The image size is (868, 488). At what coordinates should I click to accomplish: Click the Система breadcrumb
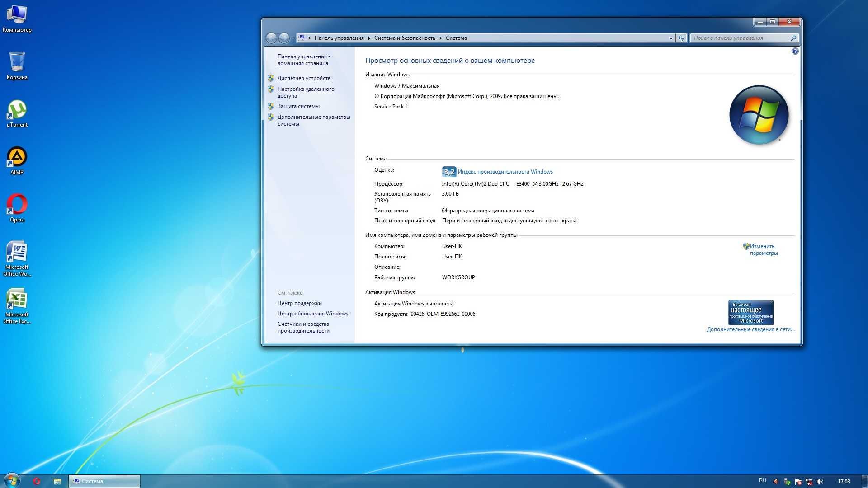(456, 38)
